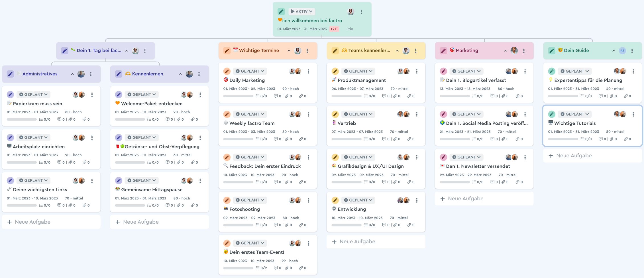Open the three-dot menu of Deine wichtigsten Links
Screen dimensions: 644x278
coord(92,181)
